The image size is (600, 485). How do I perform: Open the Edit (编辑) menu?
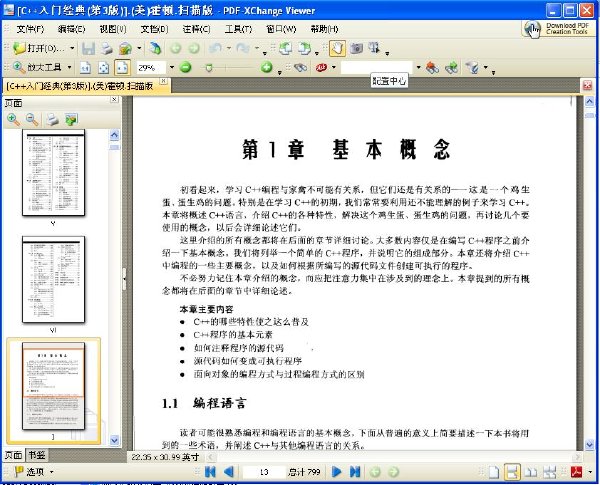tap(72, 29)
